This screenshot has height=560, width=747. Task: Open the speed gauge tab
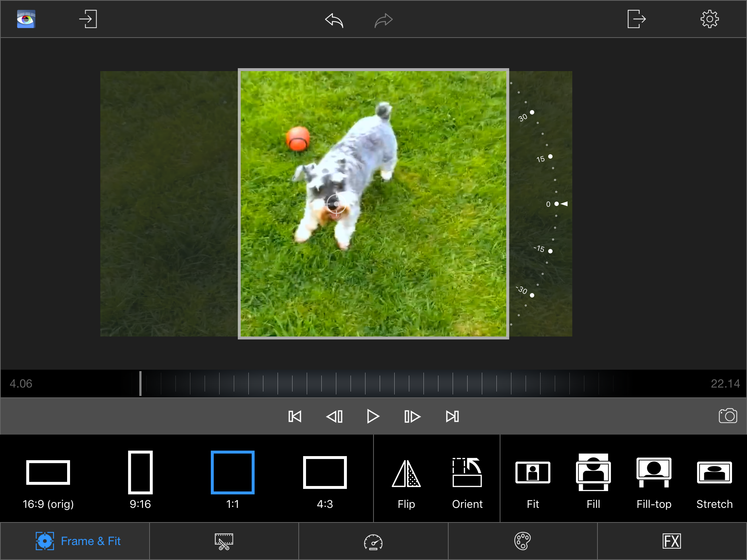pyautogui.click(x=373, y=541)
